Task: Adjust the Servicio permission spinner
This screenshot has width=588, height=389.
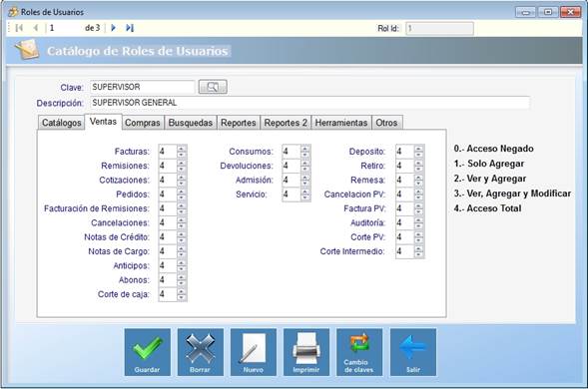Action: pyautogui.click(x=296, y=194)
